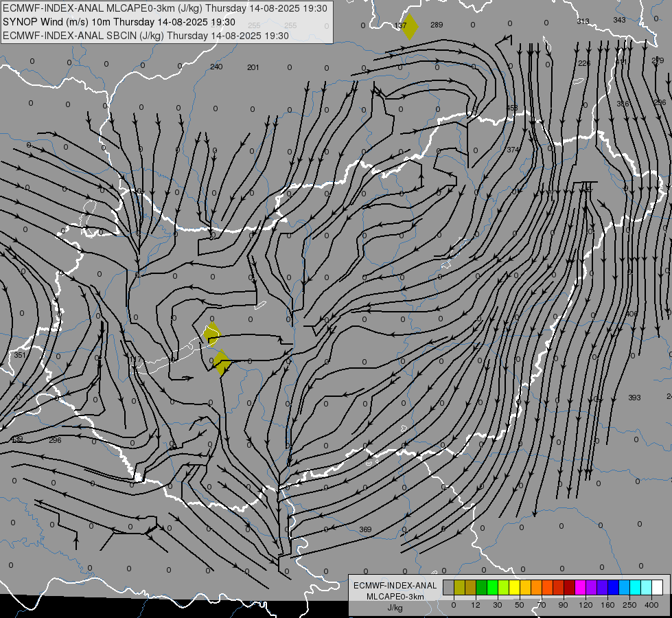The width and height of the screenshot is (672, 618).
Task: Click the map value 343
Action: pos(619,20)
